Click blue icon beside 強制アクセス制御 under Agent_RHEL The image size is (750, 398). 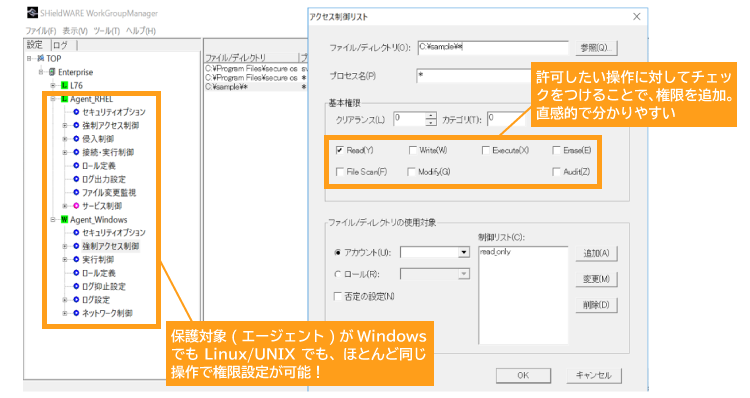tap(76, 125)
